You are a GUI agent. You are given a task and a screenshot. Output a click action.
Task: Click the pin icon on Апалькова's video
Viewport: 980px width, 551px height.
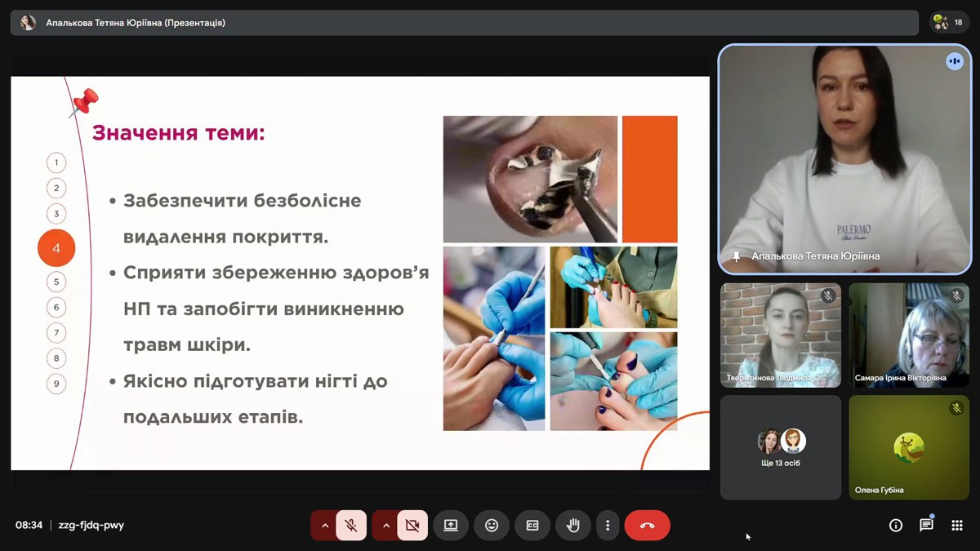click(x=736, y=256)
